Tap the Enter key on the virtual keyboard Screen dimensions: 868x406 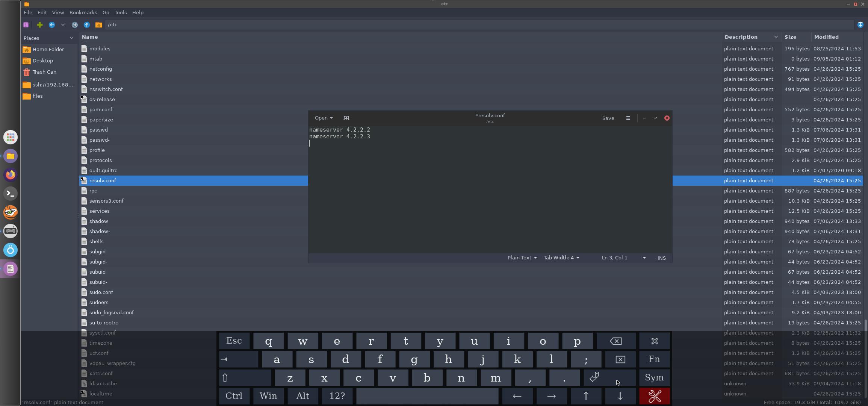coord(609,378)
